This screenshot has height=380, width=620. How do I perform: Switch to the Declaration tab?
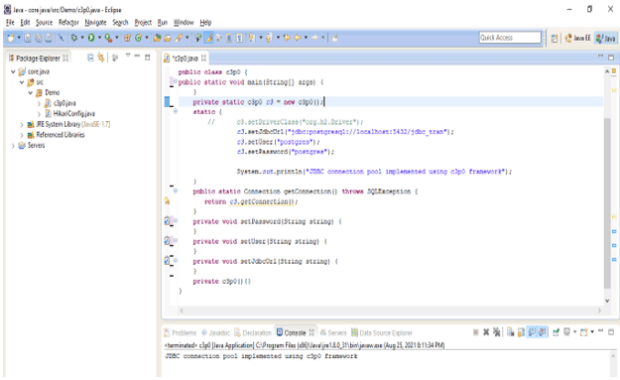point(257,333)
